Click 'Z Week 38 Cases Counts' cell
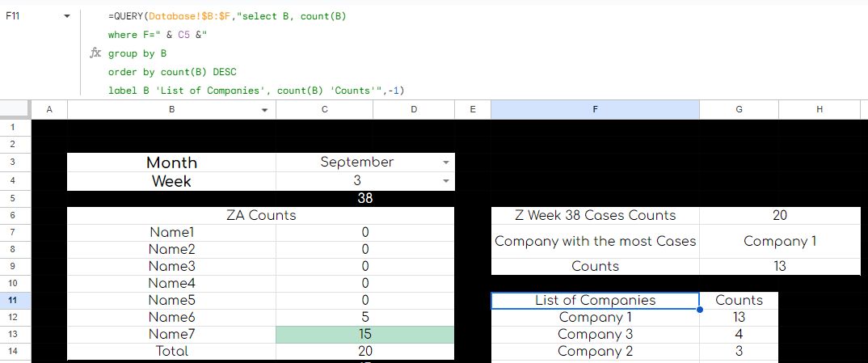Viewport: 868px width, 363px height. (595, 215)
